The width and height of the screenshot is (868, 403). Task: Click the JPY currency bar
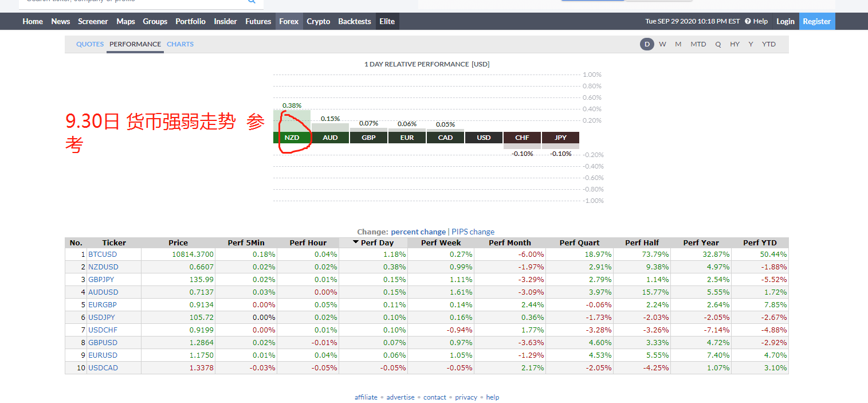(x=560, y=138)
